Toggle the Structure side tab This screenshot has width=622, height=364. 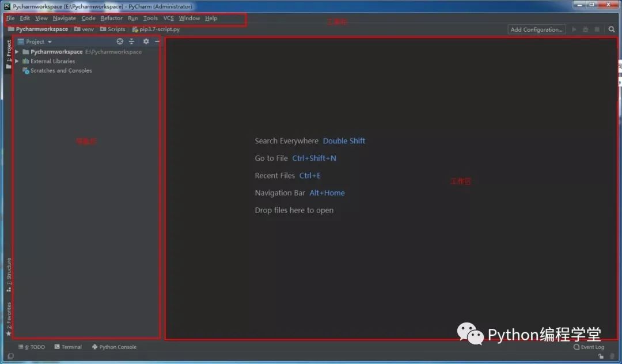pyautogui.click(x=9, y=274)
